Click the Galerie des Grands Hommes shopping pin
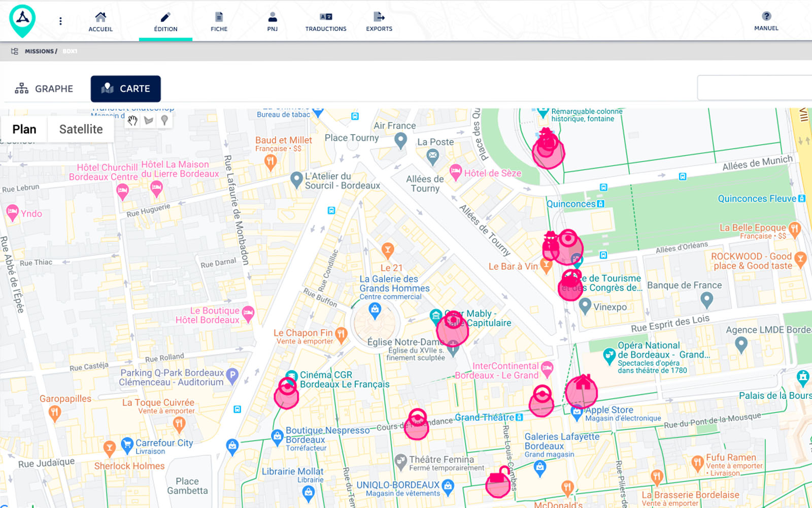Viewport: 812px width, 508px height. coord(375,310)
